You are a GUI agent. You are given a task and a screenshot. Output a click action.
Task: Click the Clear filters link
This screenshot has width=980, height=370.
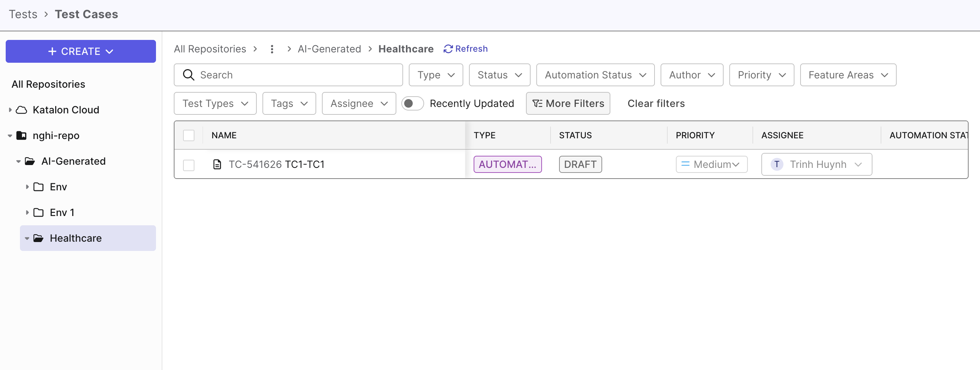click(656, 103)
